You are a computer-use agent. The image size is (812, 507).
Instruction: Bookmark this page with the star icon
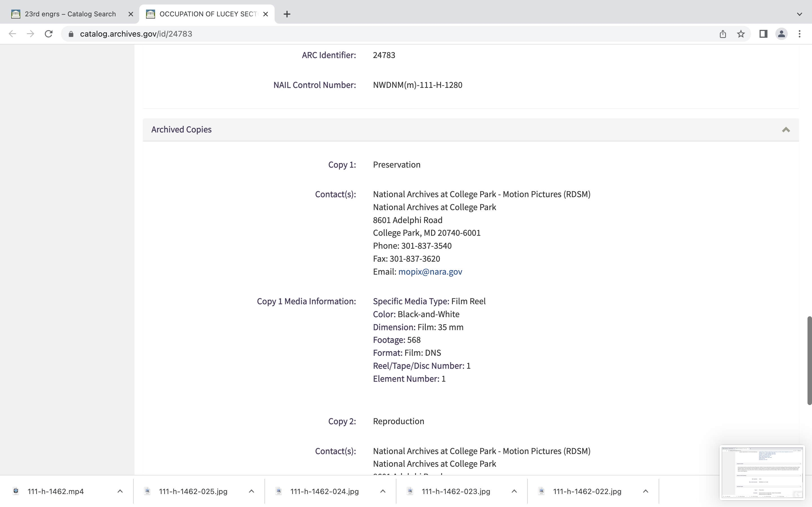741,34
